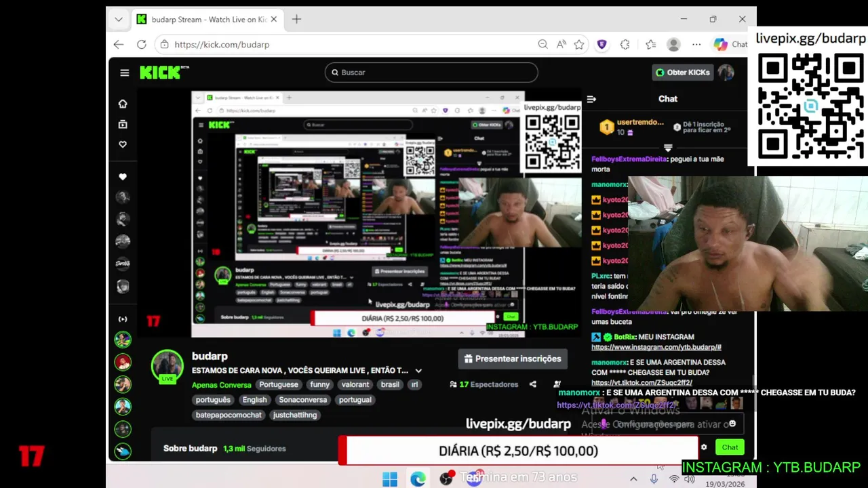Open purple shield extension icon
This screenshot has height=488, width=868.
[x=601, y=45]
